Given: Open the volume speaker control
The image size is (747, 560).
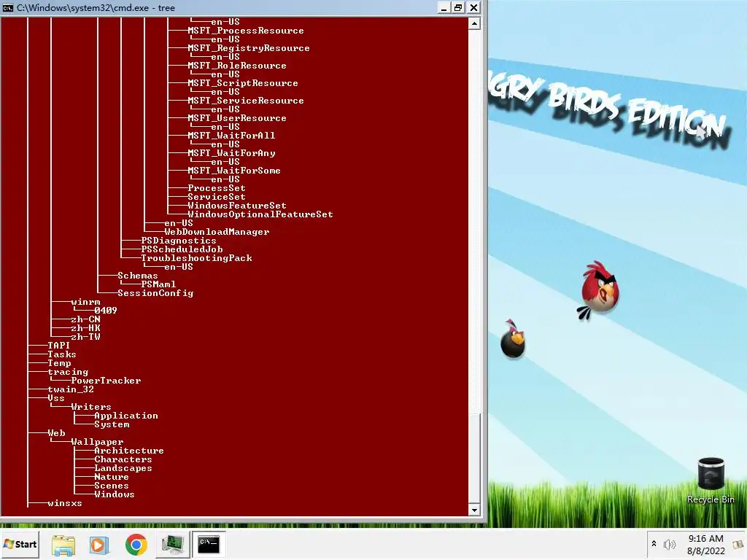Looking at the screenshot, I should point(670,544).
